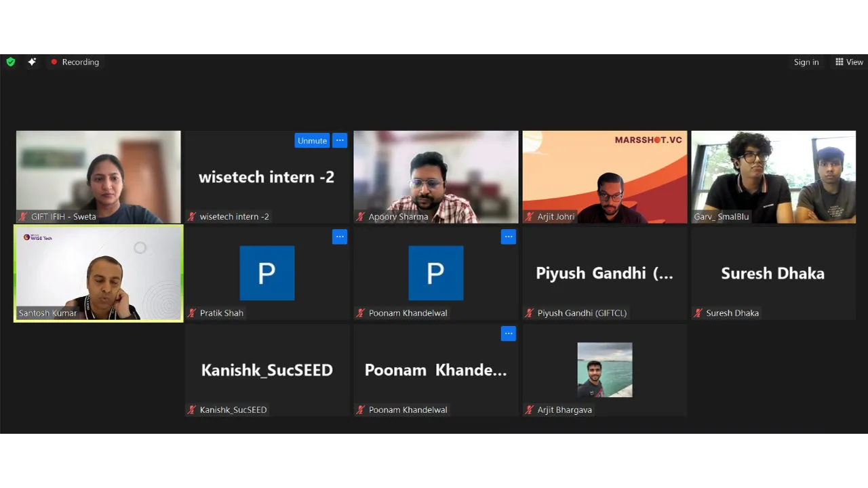The width and height of the screenshot is (868, 488).
Task: Click the large "Piyush Gandhi (..." tile name
Action: click(x=605, y=273)
